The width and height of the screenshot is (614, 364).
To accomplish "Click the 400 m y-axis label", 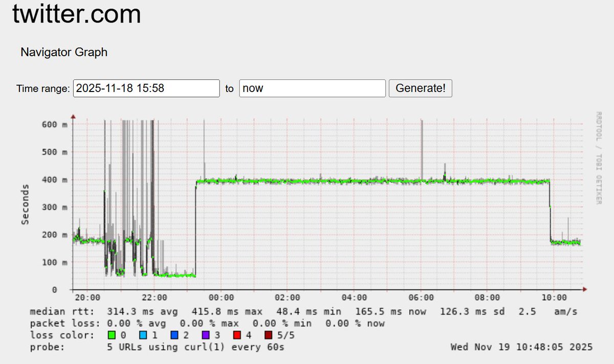I will pos(54,179).
